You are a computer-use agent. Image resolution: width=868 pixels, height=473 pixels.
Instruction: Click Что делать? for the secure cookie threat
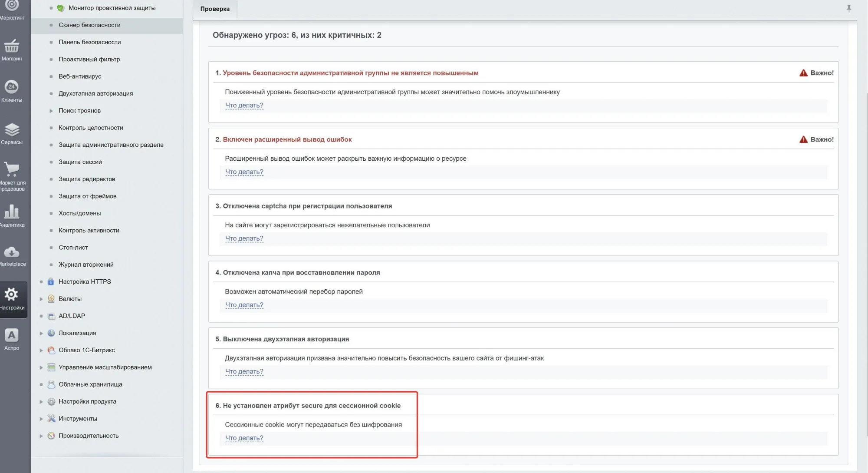coord(244,438)
